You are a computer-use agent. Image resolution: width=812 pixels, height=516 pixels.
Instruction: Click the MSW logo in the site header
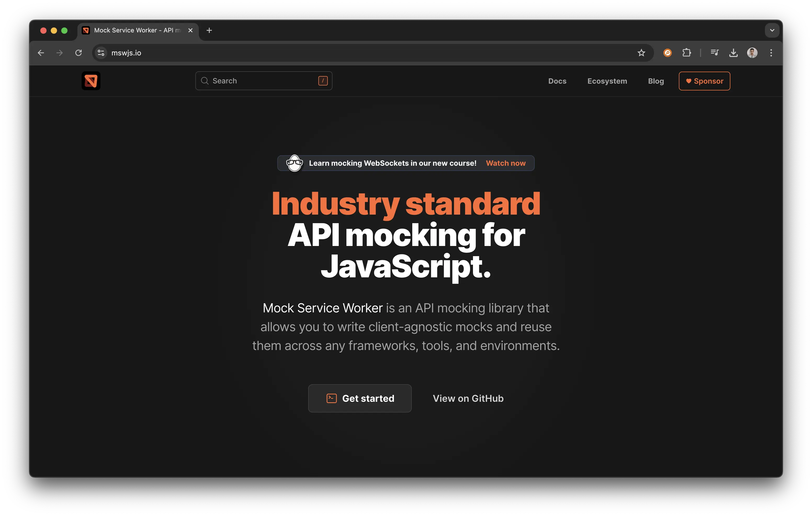point(91,81)
